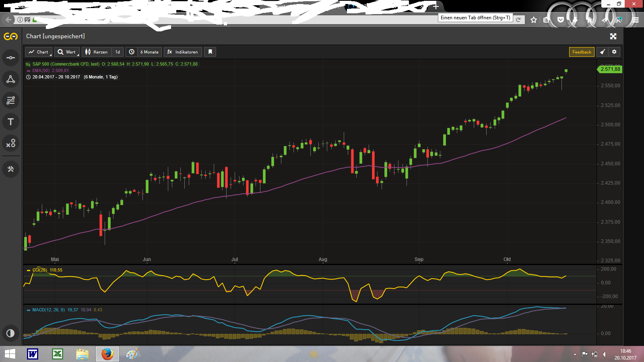644x362 pixels.
Task: Open the Indikatoren menu
Action: tap(183, 52)
